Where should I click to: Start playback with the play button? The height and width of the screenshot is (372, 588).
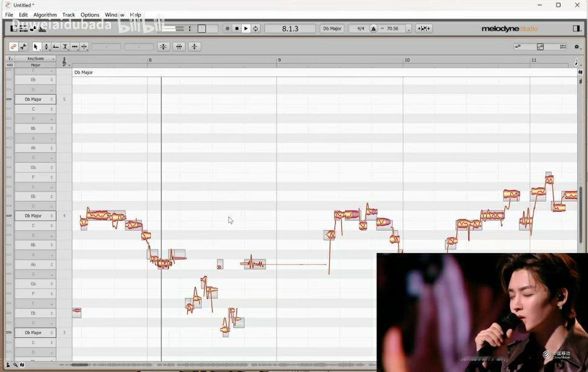tap(246, 29)
